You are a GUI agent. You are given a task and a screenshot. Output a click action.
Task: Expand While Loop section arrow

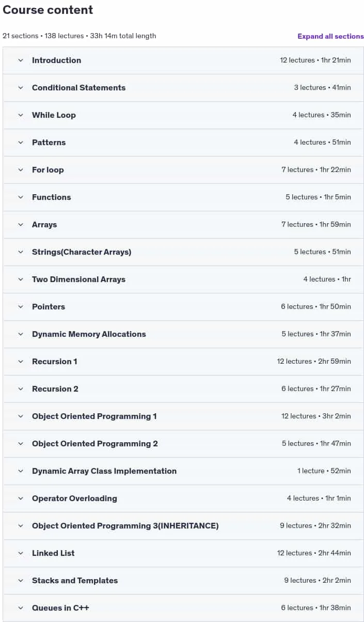(21, 115)
